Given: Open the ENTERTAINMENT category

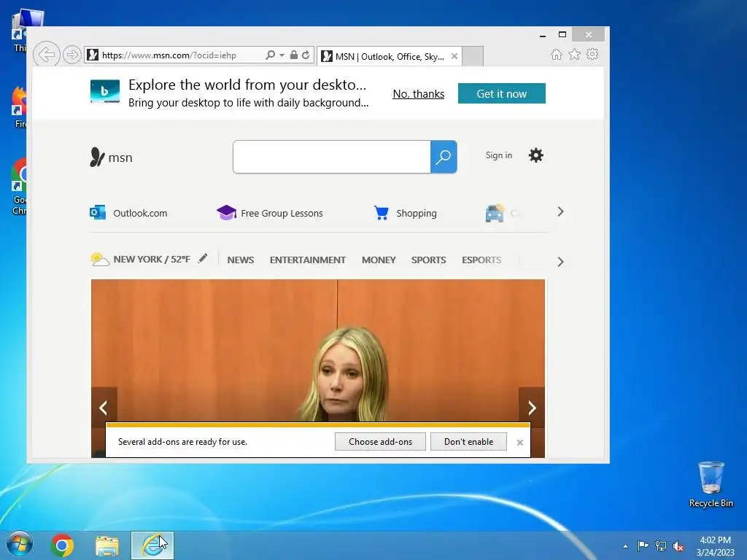Looking at the screenshot, I should [x=308, y=260].
